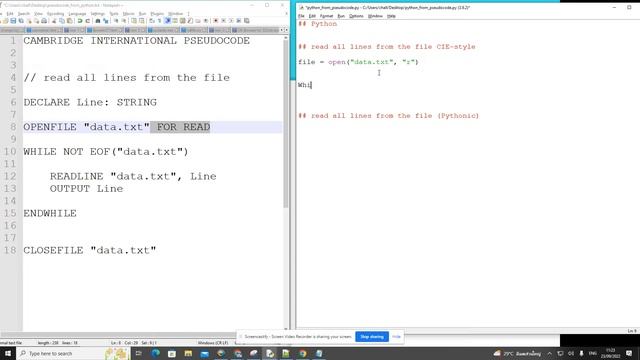Click 'OUTPUT Line' in pseudocode
The height and width of the screenshot is (360, 640).
[86, 189]
